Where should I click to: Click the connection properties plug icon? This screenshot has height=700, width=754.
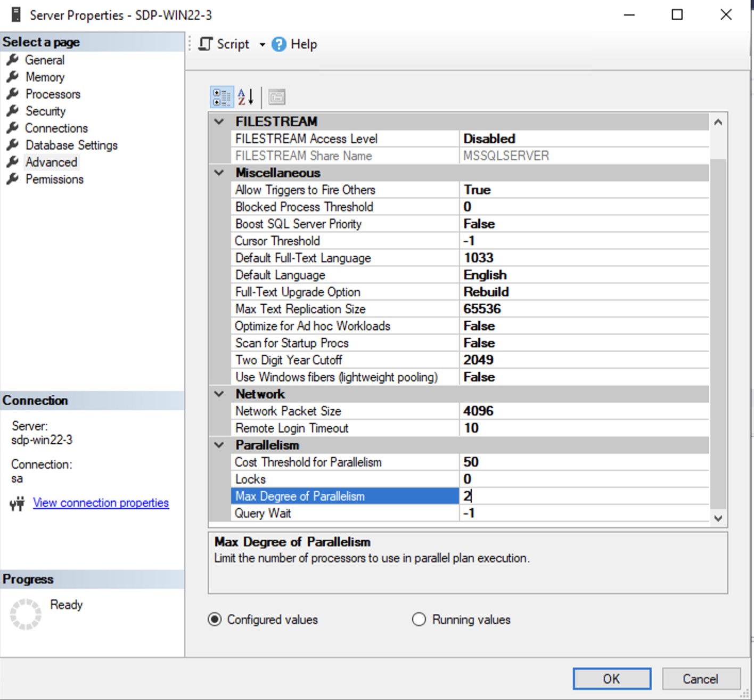point(17,503)
